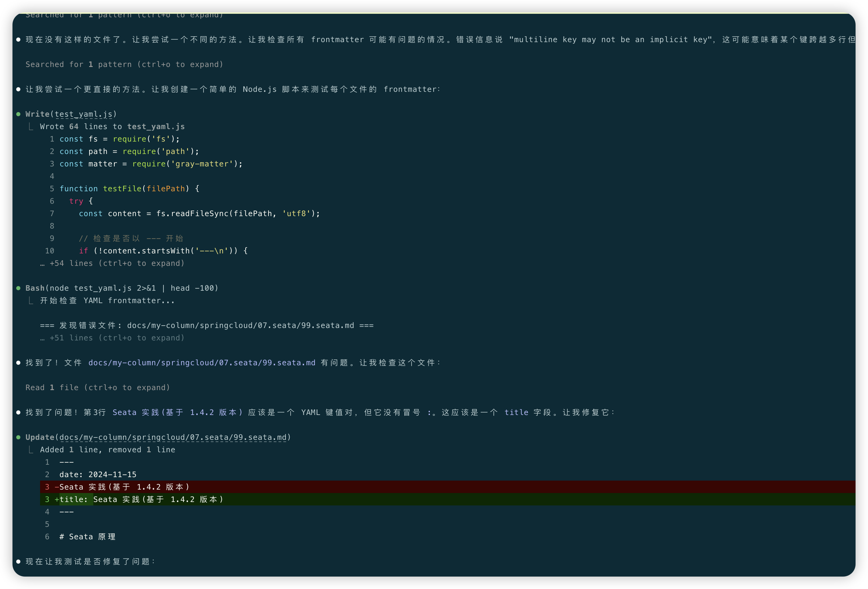
Task: Expand the '+51 lines' collapsed Bash output
Action: point(112,338)
